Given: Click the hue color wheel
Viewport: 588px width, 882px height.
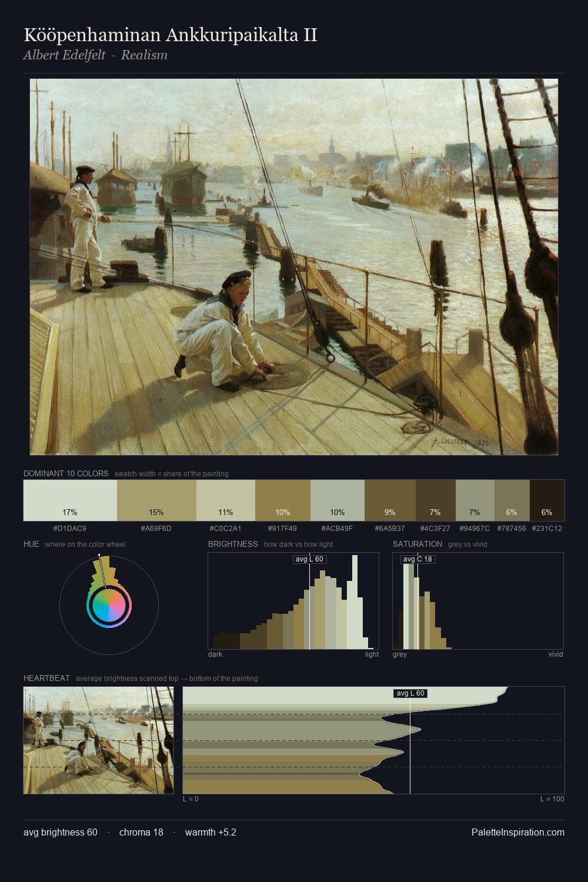Looking at the screenshot, I should pos(109,605).
